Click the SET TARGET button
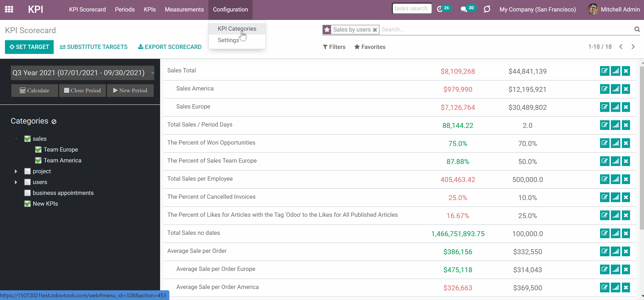Image resolution: width=644 pixels, height=300 pixels. point(29,47)
